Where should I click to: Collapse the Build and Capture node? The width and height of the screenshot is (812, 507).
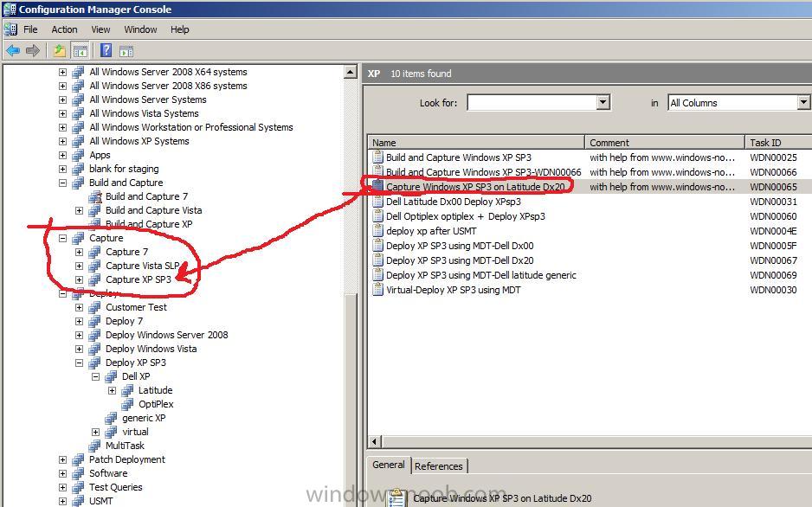[x=62, y=183]
